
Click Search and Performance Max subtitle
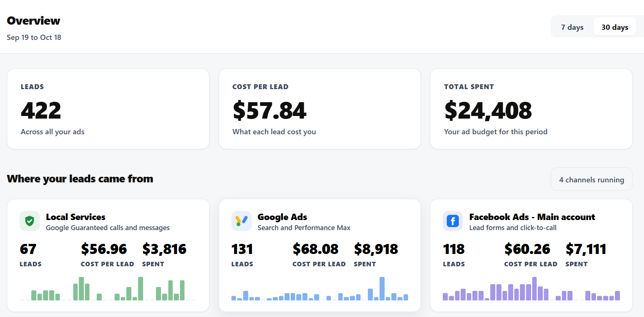pos(304,228)
